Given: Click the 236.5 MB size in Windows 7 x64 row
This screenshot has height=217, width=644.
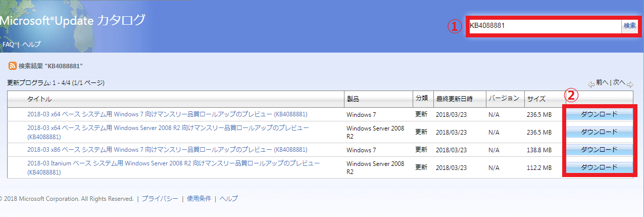Looking at the screenshot, I should tap(539, 115).
